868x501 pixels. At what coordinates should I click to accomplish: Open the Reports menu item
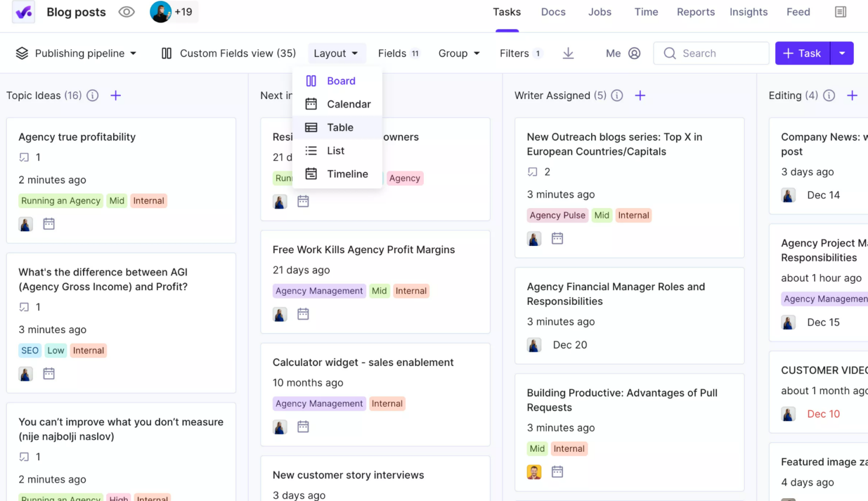[696, 12]
